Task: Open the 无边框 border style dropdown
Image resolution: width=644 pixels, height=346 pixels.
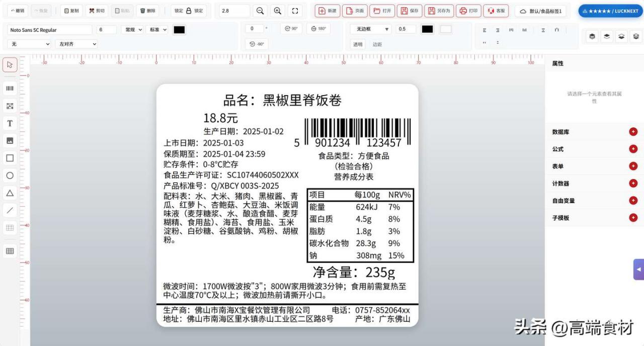Action: [x=370, y=29]
